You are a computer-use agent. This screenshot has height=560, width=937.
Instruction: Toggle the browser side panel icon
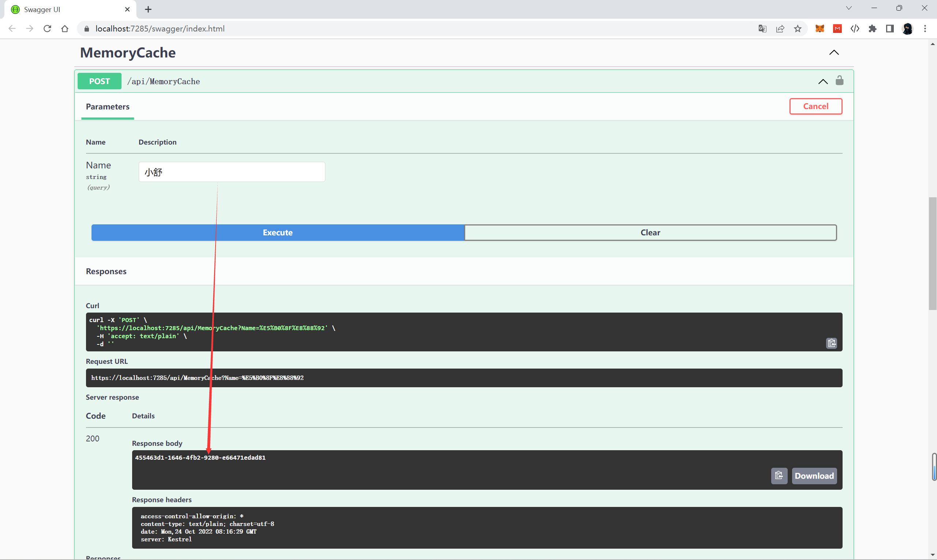pyautogui.click(x=890, y=29)
